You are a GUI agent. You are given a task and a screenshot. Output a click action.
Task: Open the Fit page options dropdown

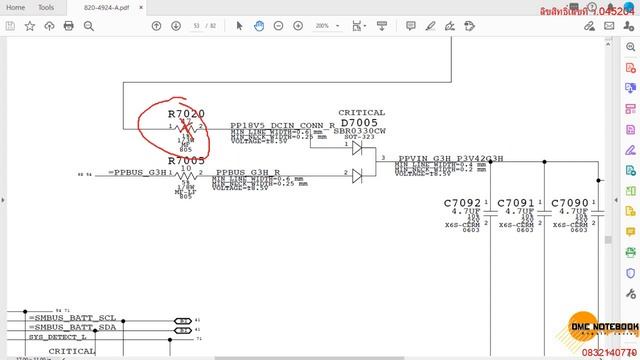tap(359, 26)
